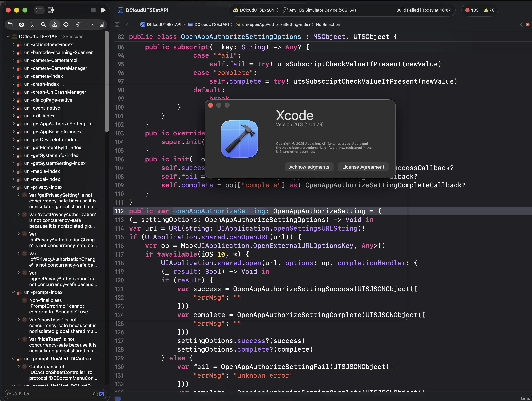
Task: Open the Find navigator
Action: [x=44, y=24]
